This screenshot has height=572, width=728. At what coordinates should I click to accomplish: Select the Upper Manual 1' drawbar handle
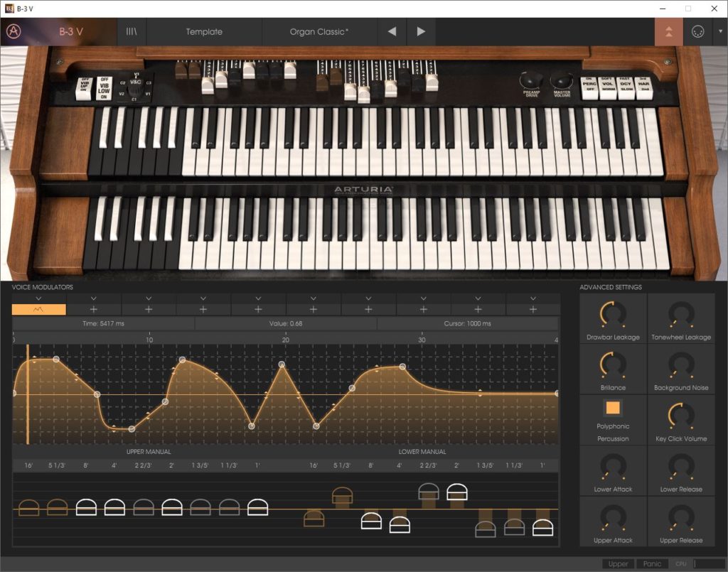point(257,507)
